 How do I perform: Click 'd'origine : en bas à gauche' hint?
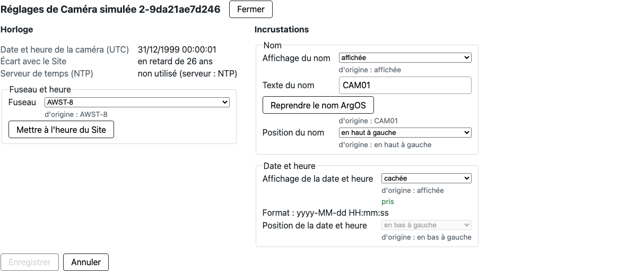427,237
